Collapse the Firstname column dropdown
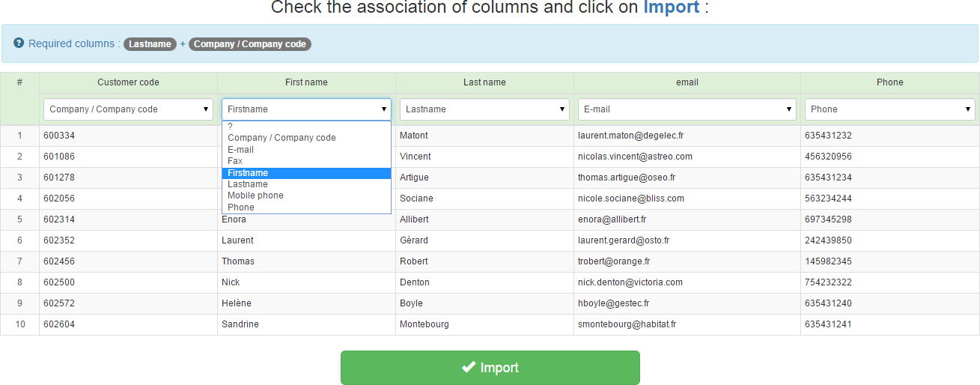The width and height of the screenshot is (980, 385). pyautogui.click(x=306, y=109)
